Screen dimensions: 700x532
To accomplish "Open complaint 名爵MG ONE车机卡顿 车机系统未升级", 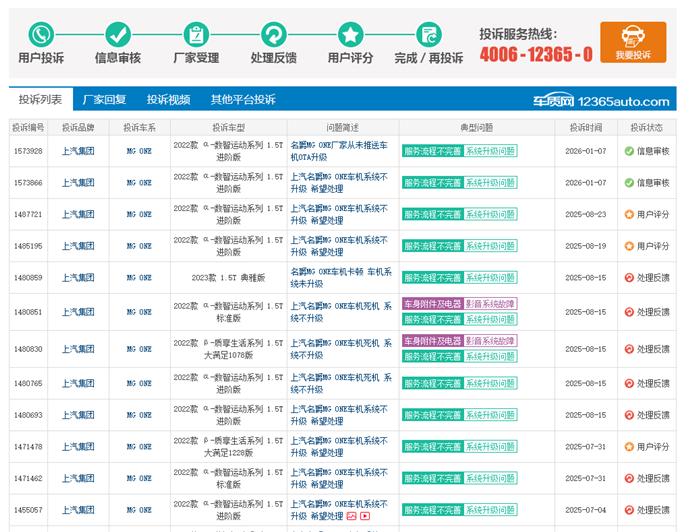I will click(x=338, y=277).
